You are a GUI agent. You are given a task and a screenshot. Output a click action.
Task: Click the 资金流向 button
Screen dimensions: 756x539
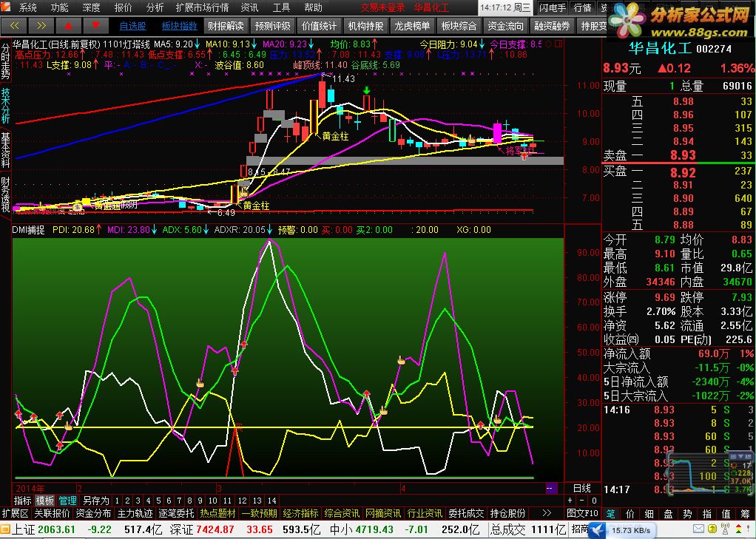[506, 26]
